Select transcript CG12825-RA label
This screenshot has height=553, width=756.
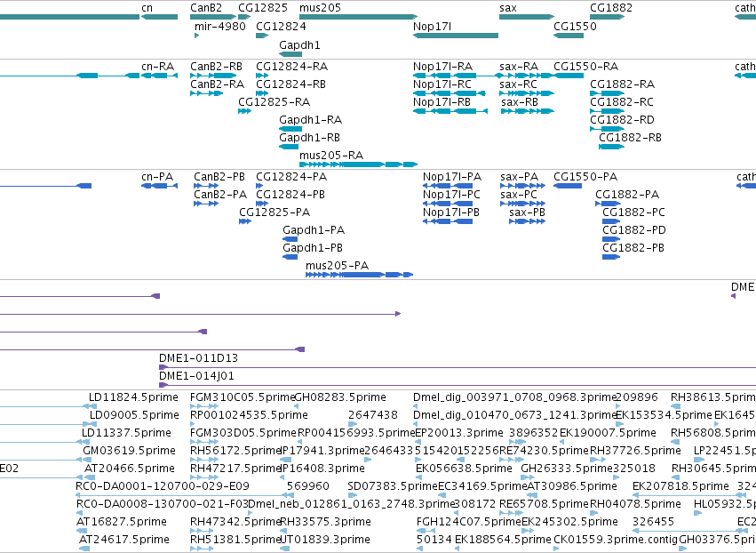pyautogui.click(x=274, y=102)
